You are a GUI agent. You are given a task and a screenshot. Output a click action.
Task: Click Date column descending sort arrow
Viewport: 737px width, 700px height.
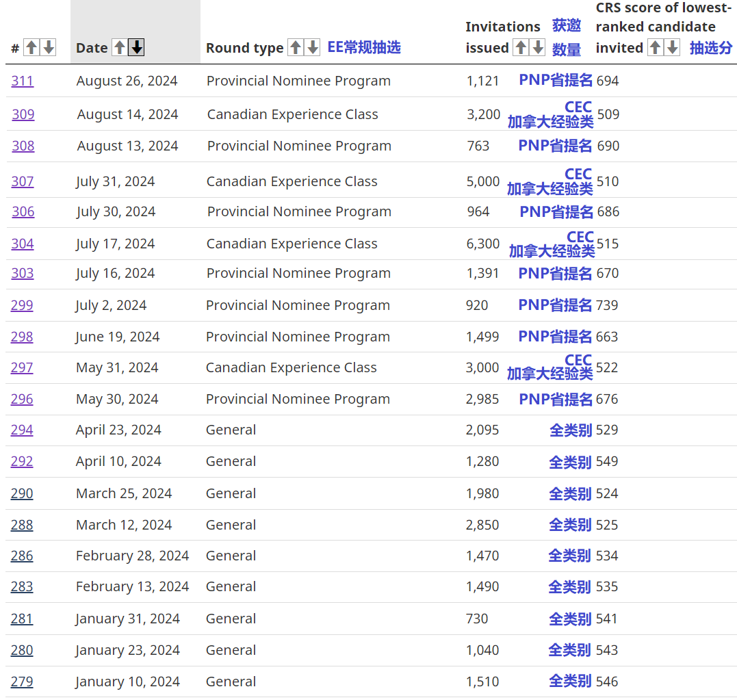pyautogui.click(x=137, y=47)
